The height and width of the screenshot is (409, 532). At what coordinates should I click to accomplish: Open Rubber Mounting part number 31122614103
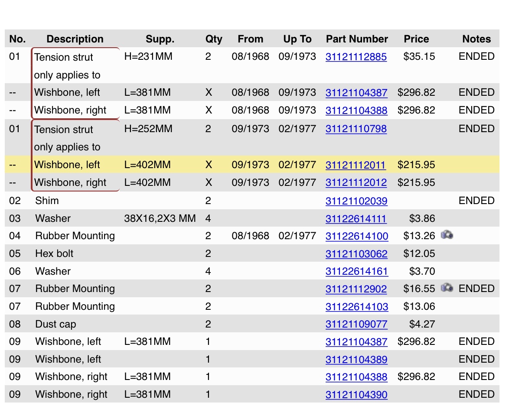click(357, 307)
